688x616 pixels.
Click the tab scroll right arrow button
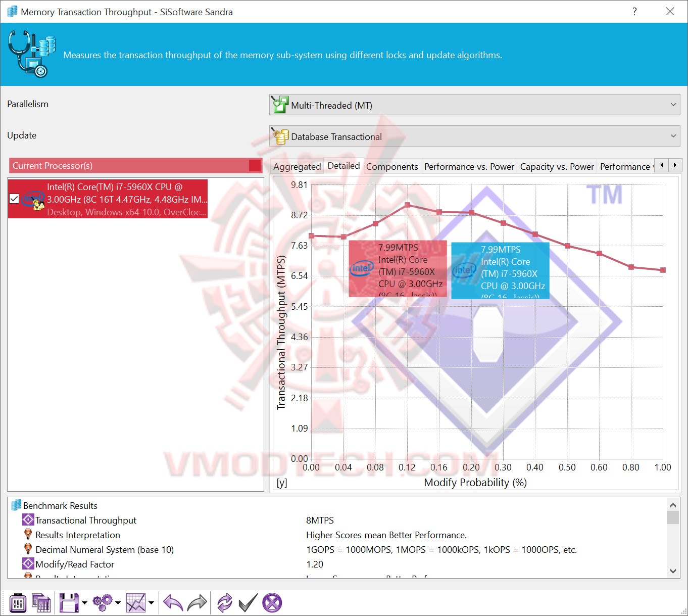(x=675, y=165)
